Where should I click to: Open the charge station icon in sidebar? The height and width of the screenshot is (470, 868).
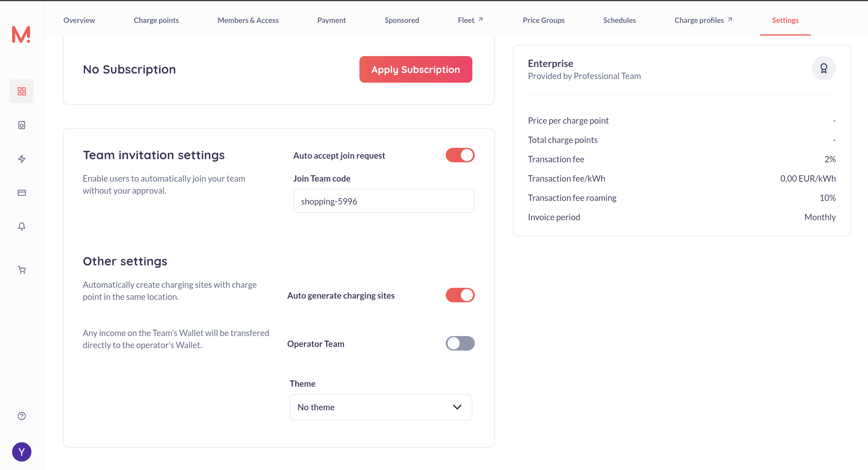coord(21,125)
